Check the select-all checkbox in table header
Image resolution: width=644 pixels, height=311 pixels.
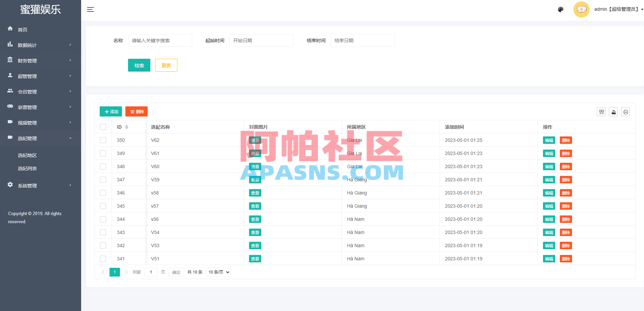pos(103,127)
